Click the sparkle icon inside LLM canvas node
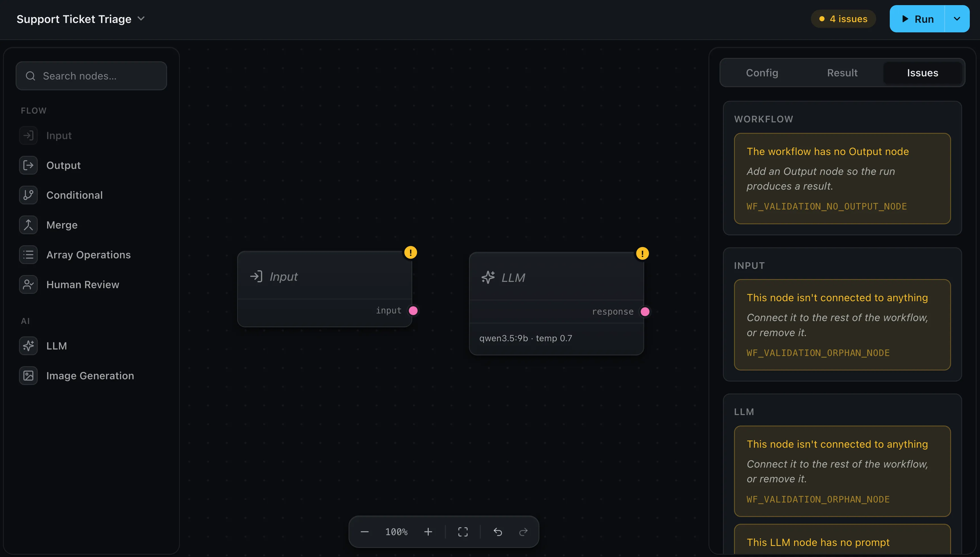This screenshot has width=980, height=557. pos(488,277)
